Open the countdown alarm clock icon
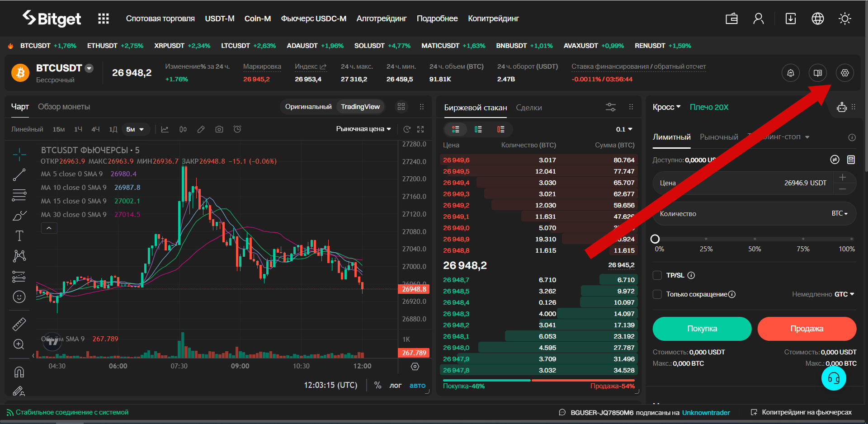Screen dimensions: 868x424 click(x=237, y=129)
